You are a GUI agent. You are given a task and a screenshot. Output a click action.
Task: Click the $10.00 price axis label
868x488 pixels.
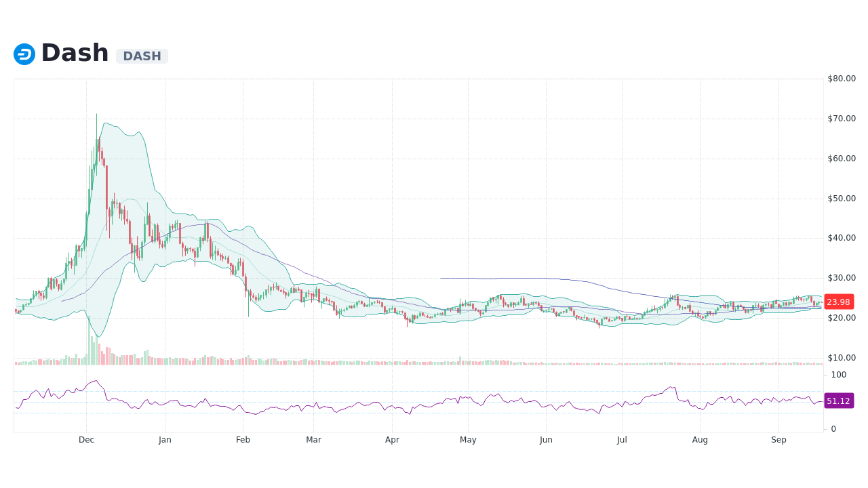click(x=841, y=358)
